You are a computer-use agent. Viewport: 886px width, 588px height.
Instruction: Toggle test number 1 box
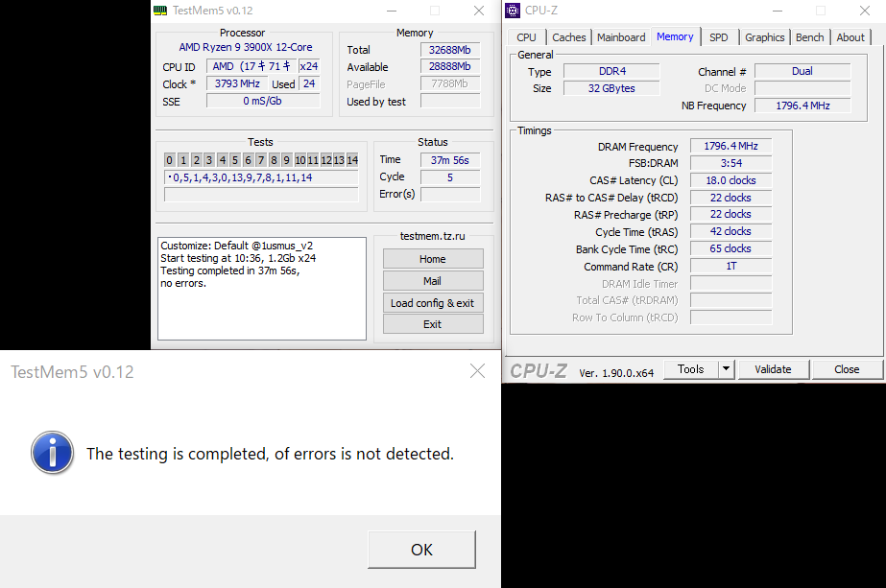point(183,160)
